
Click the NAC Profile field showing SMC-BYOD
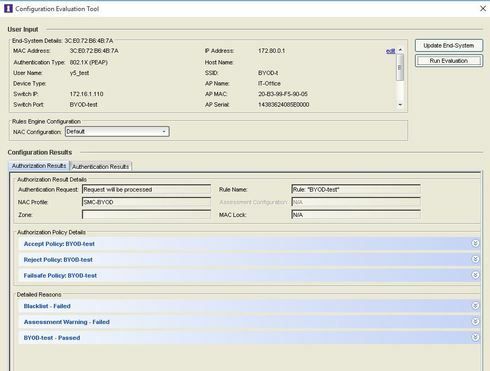146,202
